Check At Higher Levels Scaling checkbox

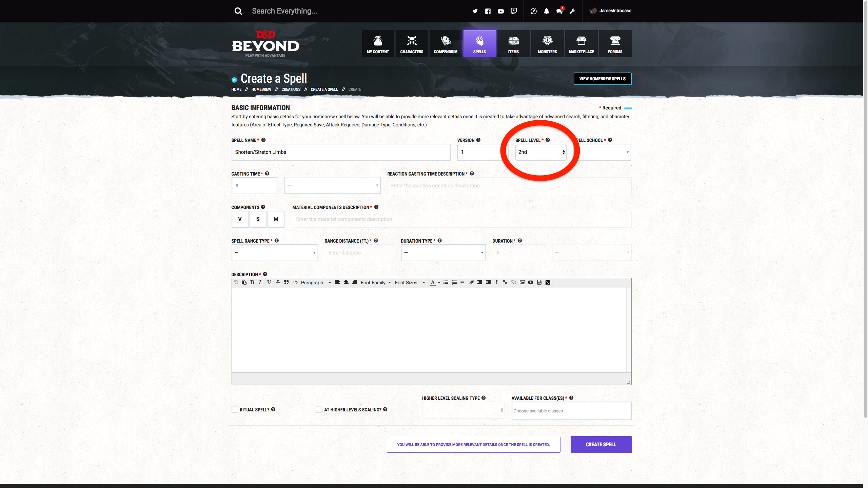click(319, 409)
